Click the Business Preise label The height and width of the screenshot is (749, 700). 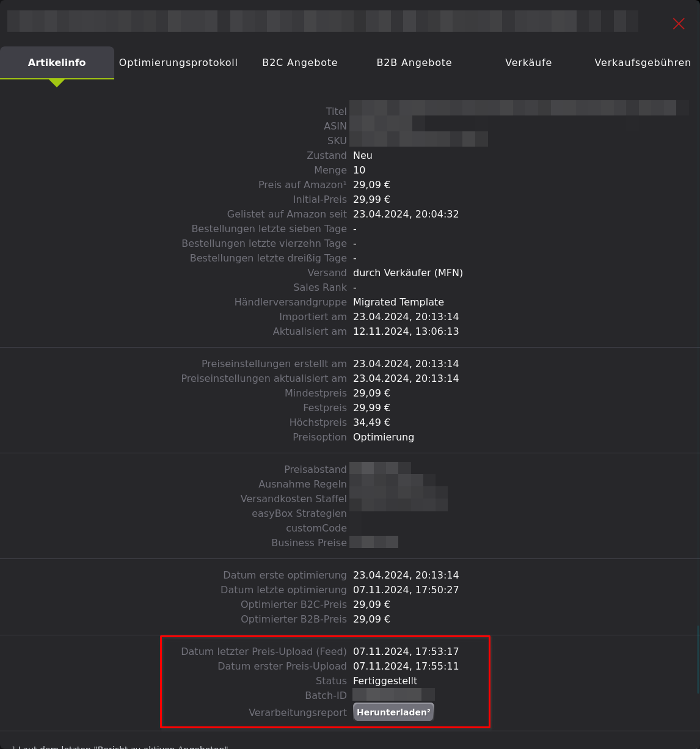pos(309,543)
